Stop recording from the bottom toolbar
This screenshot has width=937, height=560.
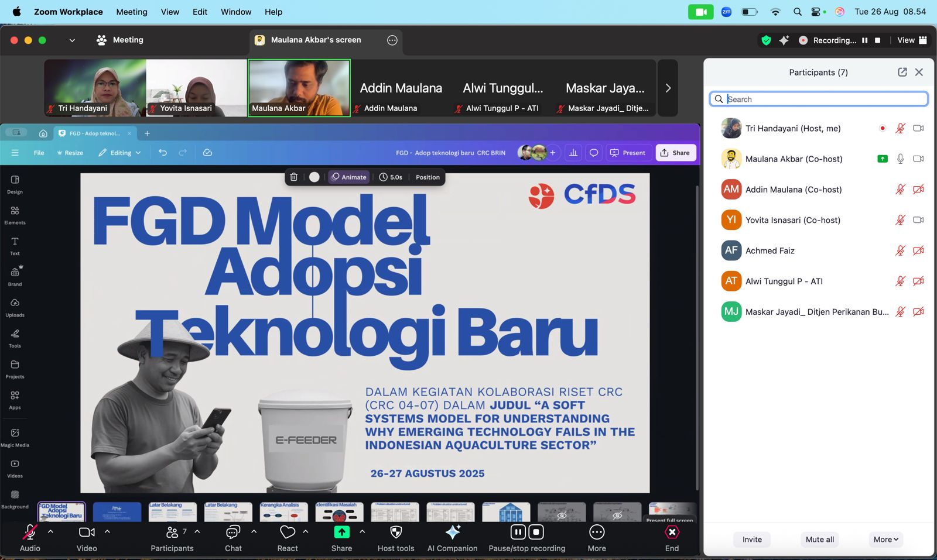point(536,532)
